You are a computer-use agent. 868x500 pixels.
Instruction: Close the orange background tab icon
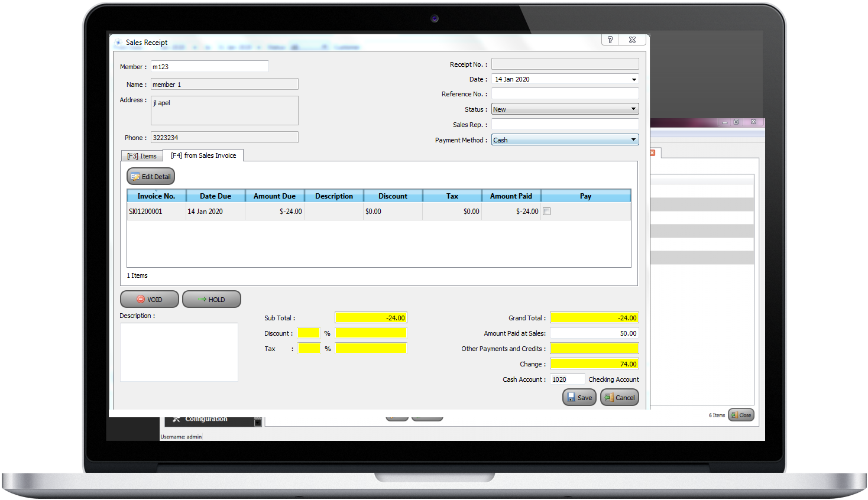653,153
